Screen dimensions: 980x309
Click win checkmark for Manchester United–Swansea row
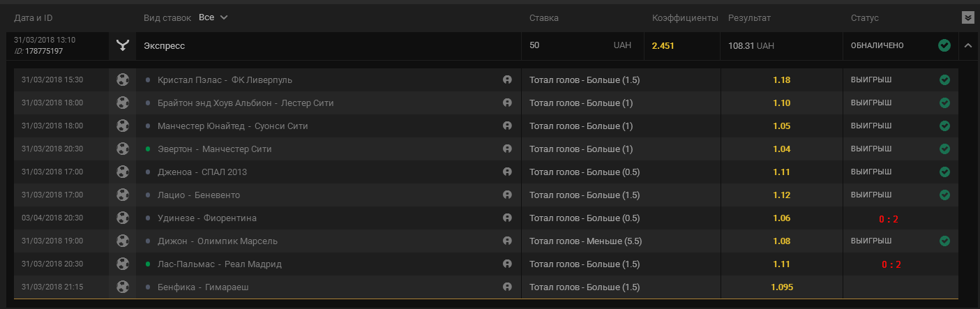(944, 126)
